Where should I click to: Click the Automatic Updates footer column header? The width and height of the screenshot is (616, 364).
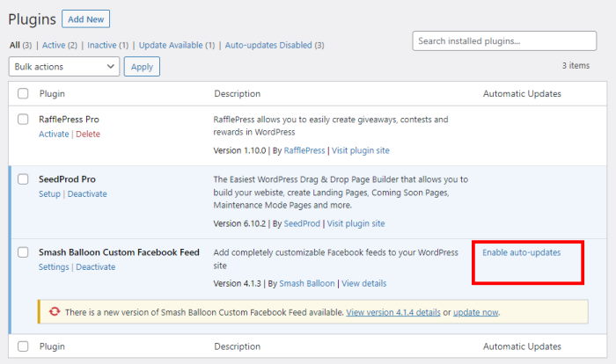click(522, 346)
